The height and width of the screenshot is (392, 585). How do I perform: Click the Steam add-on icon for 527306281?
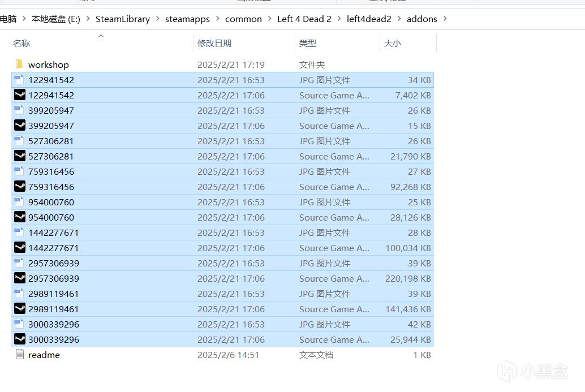coord(20,156)
